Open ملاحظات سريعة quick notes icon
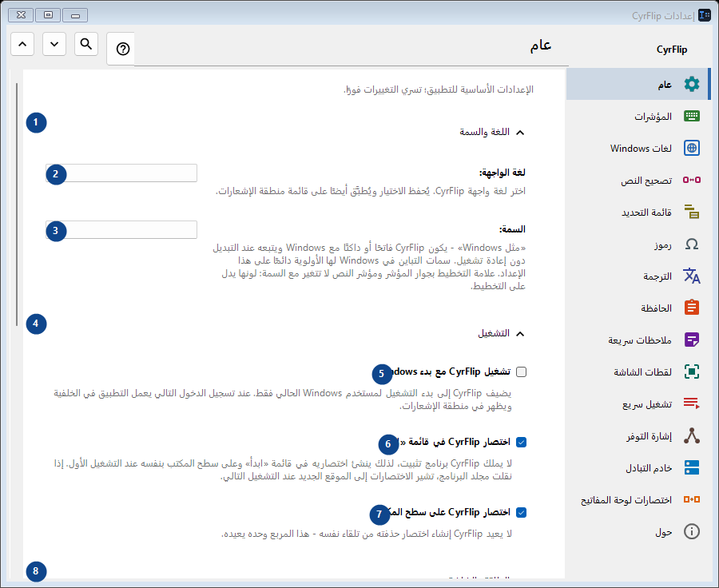This screenshot has height=588, width=719. click(692, 340)
